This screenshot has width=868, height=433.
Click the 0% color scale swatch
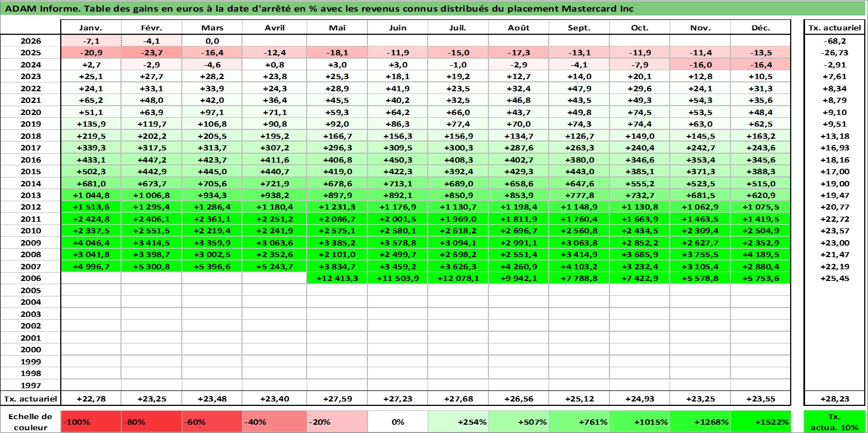[x=398, y=422]
